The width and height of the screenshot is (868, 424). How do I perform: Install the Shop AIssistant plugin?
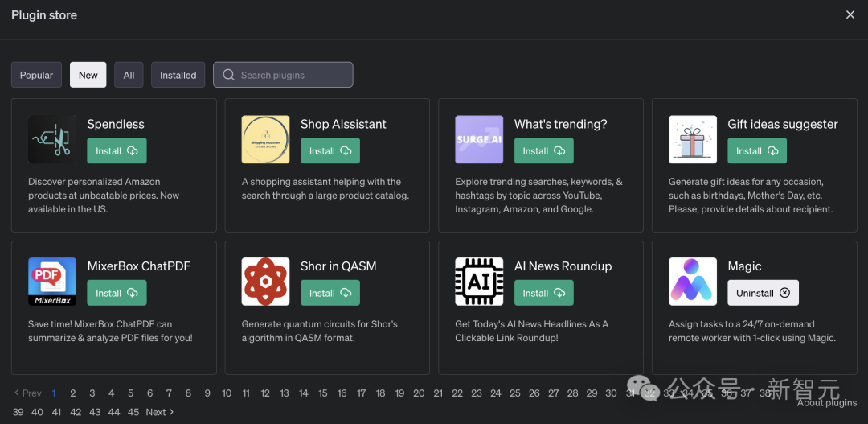[x=330, y=150]
